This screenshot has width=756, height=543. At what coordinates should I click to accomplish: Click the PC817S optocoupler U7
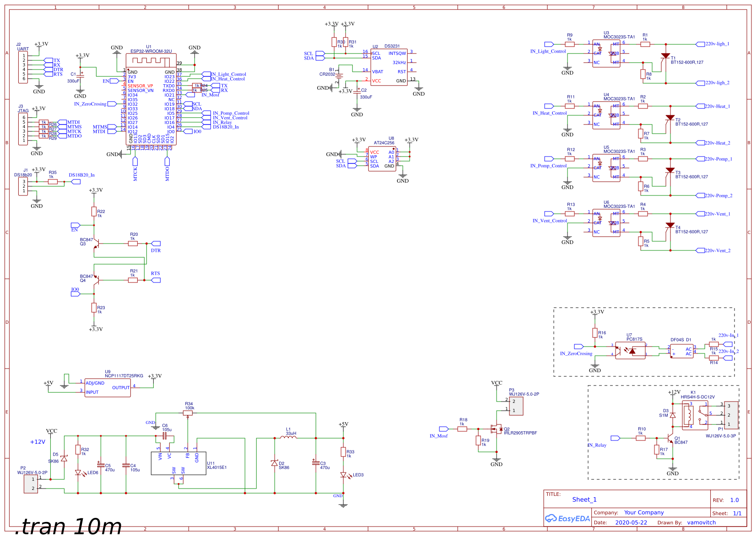click(x=630, y=351)
